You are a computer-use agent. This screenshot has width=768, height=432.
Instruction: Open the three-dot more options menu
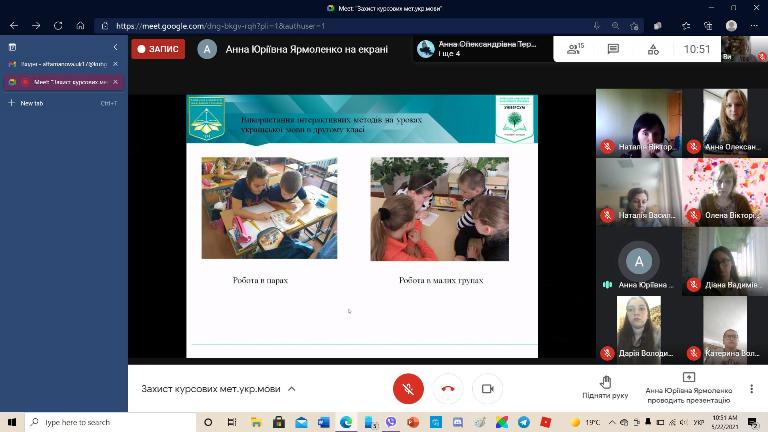(751, 388)
